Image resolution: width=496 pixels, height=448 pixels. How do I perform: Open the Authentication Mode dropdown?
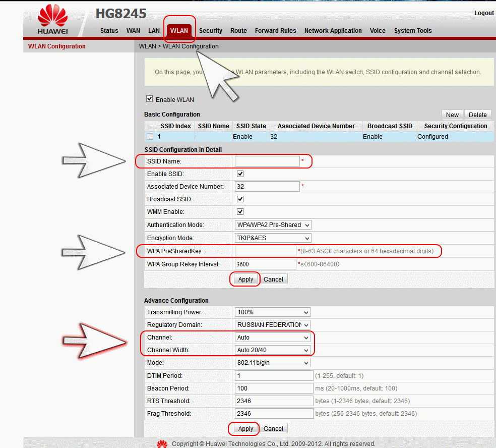(273, 225)
